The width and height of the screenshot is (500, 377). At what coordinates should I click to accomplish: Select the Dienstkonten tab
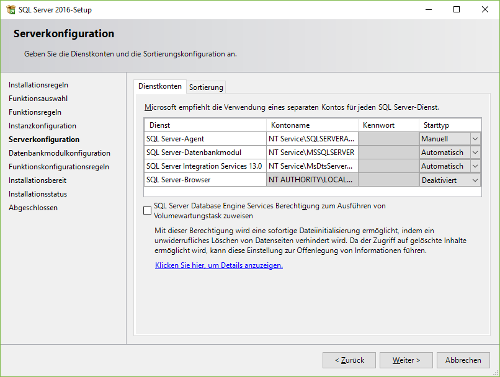[x=160, y=86]
